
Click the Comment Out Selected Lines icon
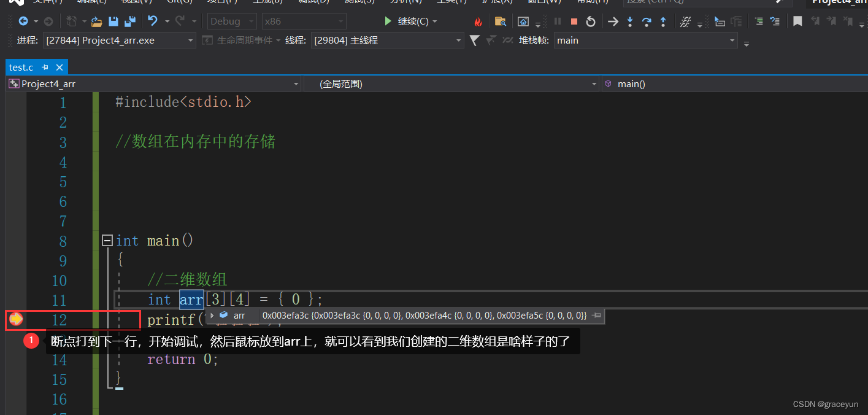click(x=759, y=21)
